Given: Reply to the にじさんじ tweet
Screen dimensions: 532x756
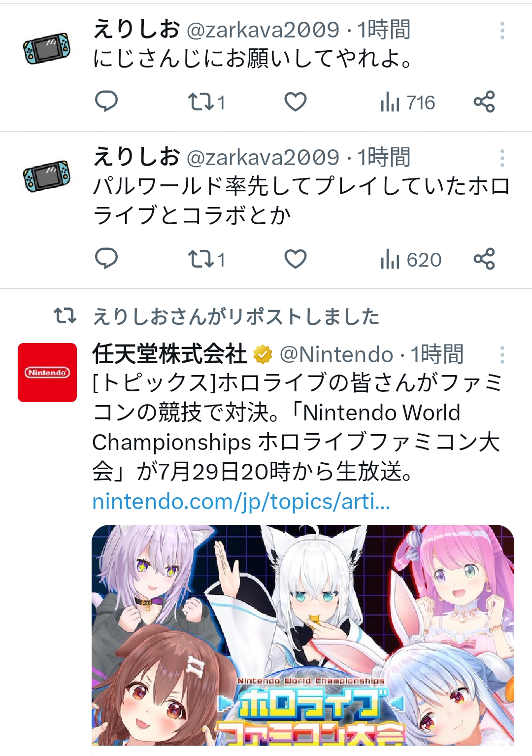Looking at the screenshot, I should [x=106, y=102].
